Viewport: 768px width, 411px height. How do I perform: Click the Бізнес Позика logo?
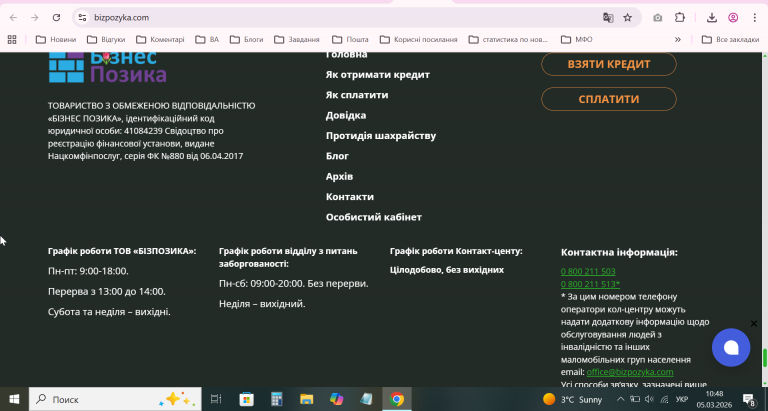[x=107, y=67]
